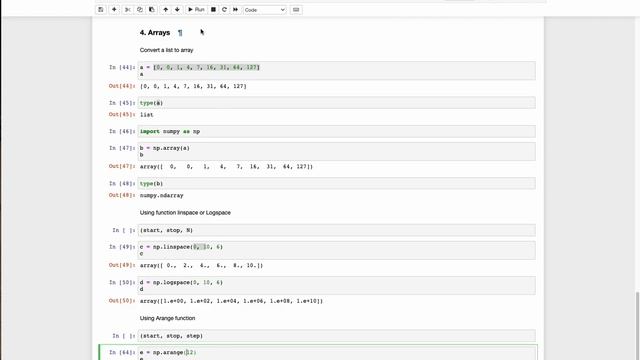
Task: Click the cell (start, stop, step)
Action: (x=336, y=336)
